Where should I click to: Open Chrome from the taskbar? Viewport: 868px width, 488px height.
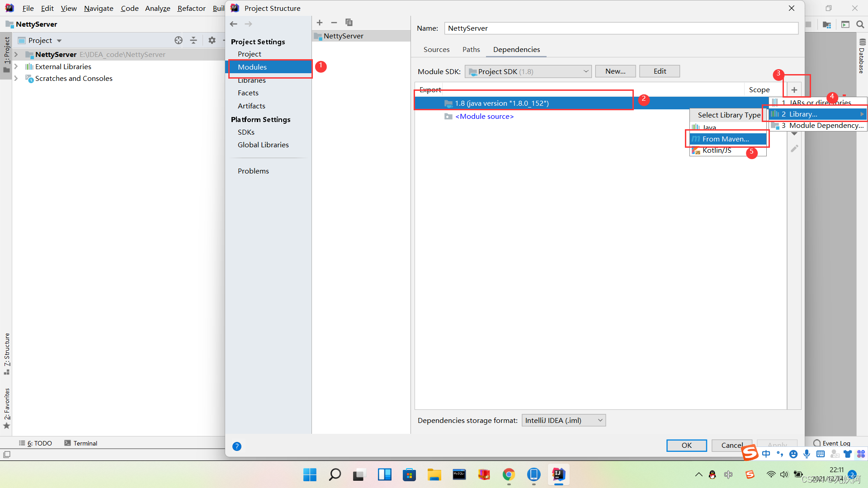(509, 474)
